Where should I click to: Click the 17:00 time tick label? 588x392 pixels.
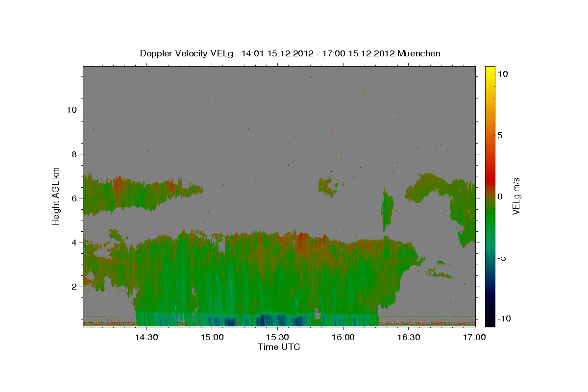click(474, 337)
